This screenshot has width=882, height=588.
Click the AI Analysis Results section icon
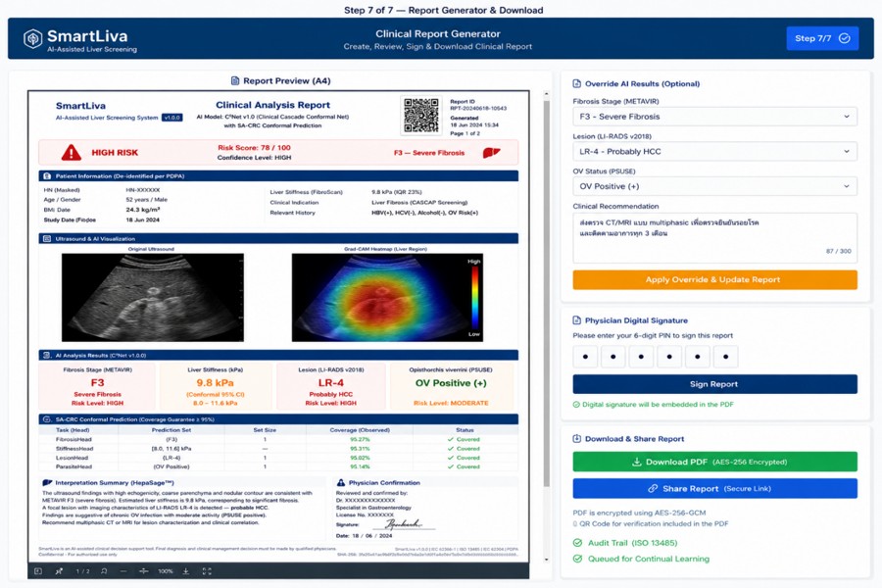(x=47, y=355)
